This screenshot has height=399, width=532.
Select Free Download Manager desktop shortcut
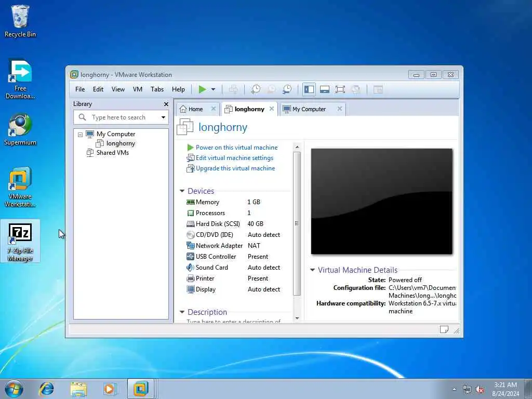(x=20, y=79)
